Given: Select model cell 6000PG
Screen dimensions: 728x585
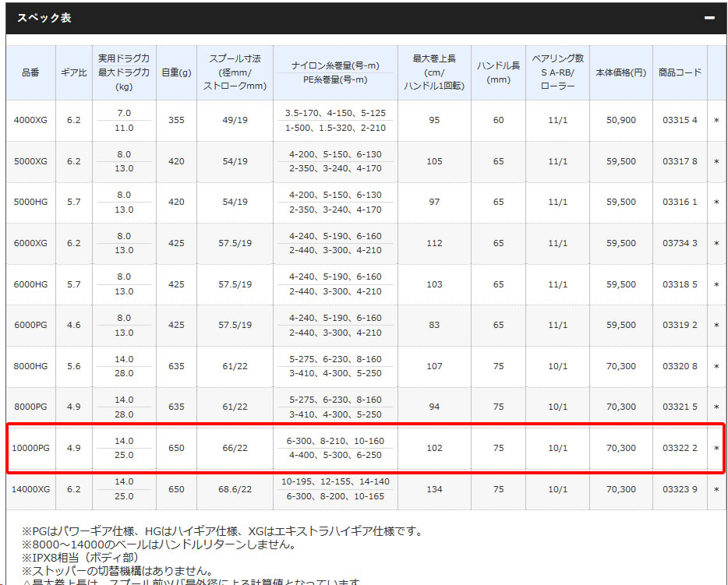Looking at the screenshot, I should click(30, 325).
